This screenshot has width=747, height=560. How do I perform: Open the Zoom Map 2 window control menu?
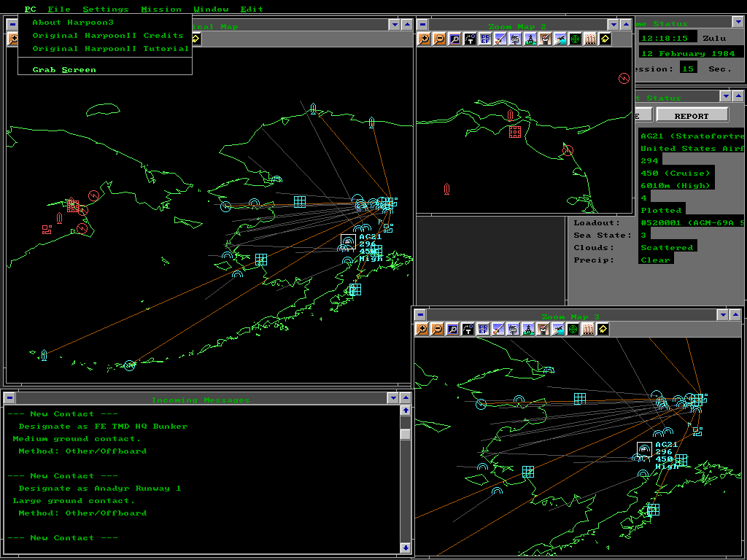click(x=422, y=25)
